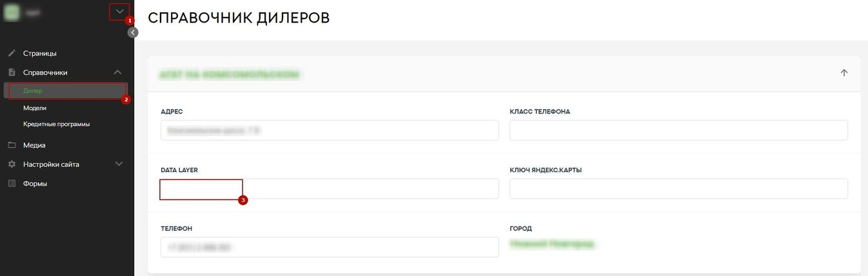Image resolution: width=868 pixels, height=276 pixels.
Task: Collapse the Справочники chevron
Action: [x=117, y=72]
